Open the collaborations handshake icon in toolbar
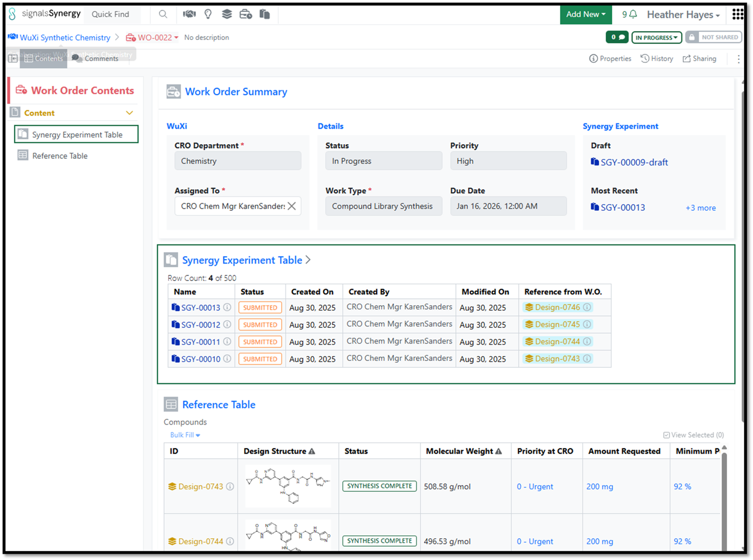 [189, 14]
